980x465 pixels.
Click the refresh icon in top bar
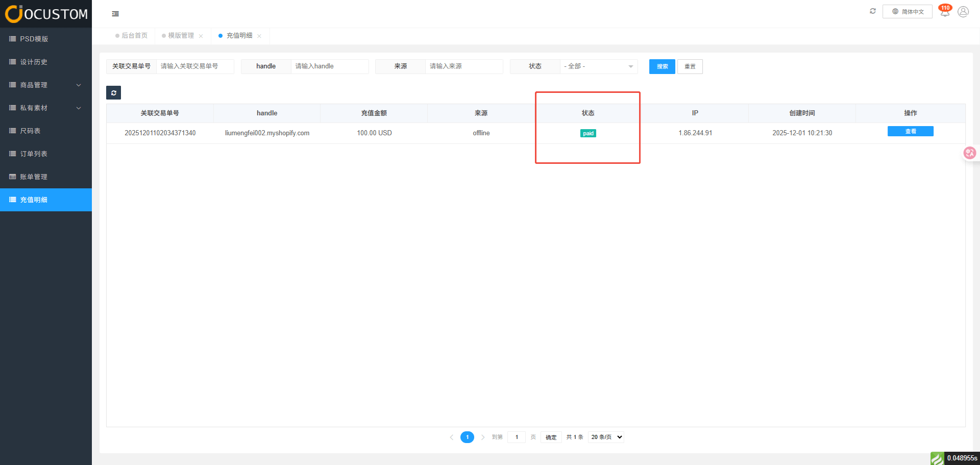(873, 11)
